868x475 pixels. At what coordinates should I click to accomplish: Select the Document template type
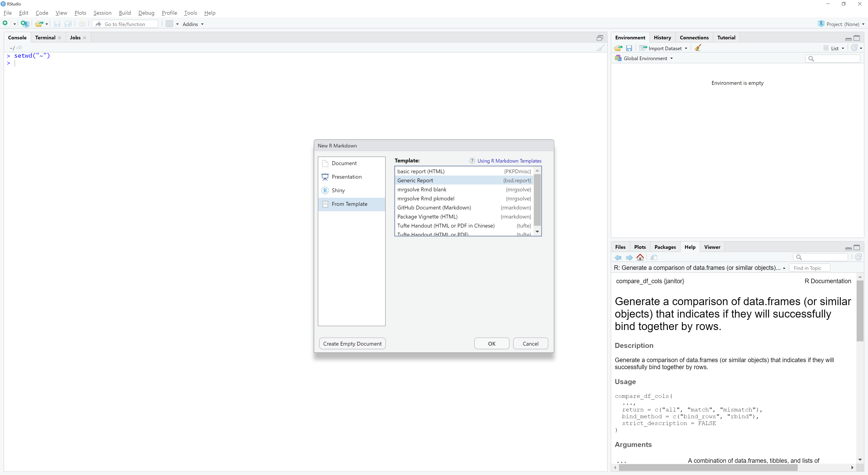coord(344,163)
